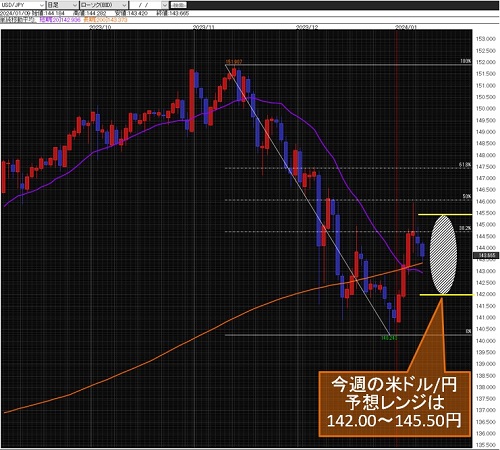Click the empty date input field
Image resolution: width=500 pixels, height=450 pixels.
click(x=146, y=5)
